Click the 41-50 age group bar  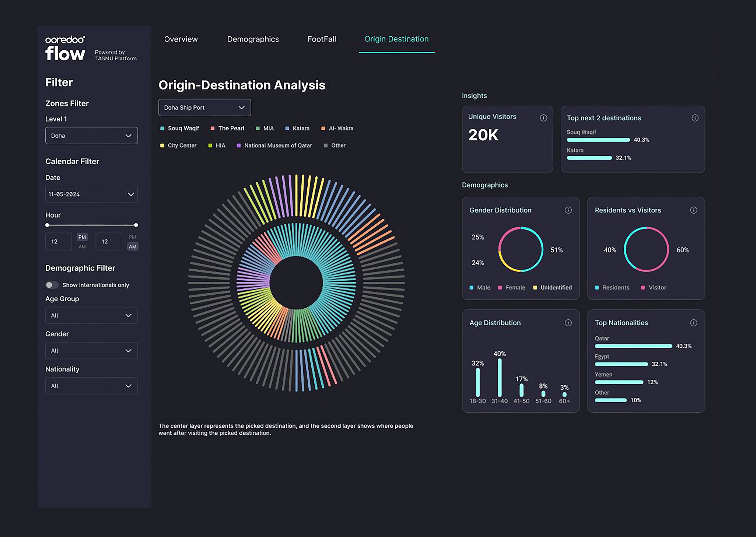click(522, 390)
